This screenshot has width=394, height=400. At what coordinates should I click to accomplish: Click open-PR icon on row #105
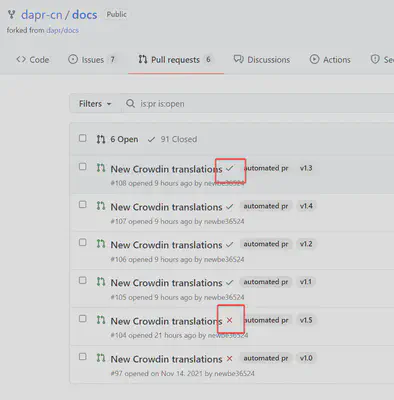click(x=101, y=282)
